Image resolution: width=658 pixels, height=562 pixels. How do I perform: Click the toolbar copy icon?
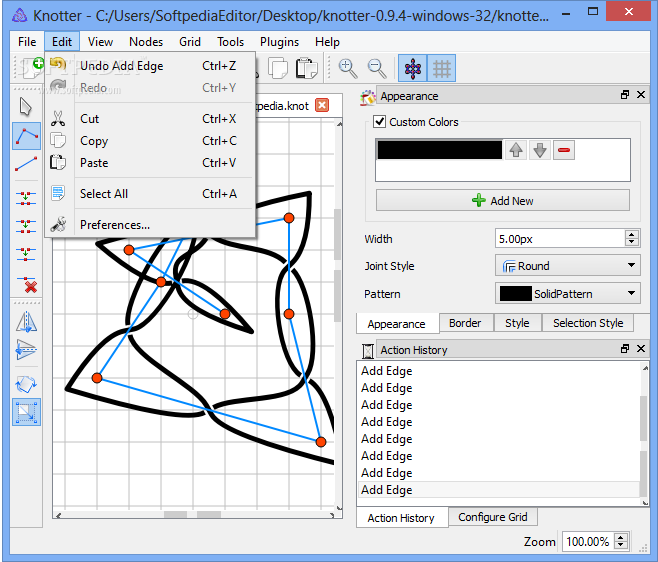pos(278,68)
